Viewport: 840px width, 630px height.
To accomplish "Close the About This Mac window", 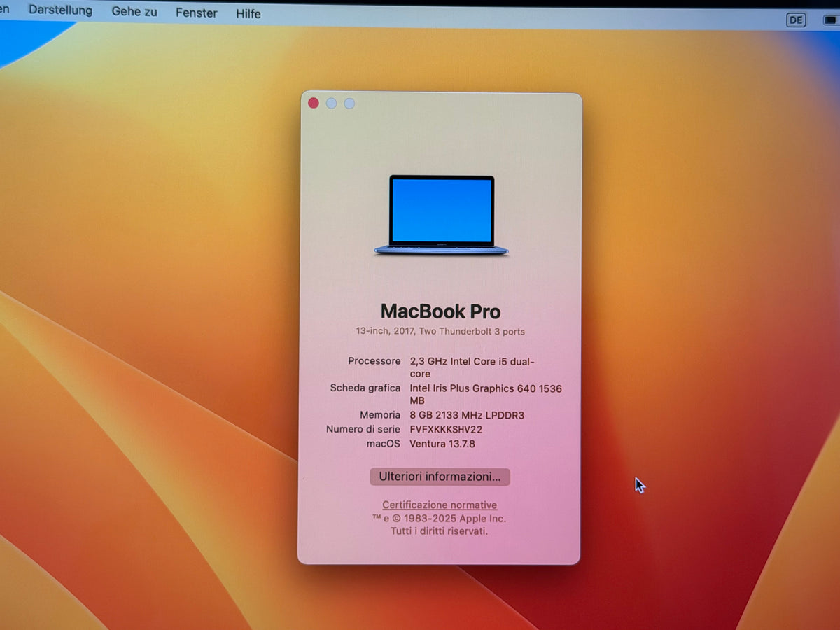I will coord(314,103).
